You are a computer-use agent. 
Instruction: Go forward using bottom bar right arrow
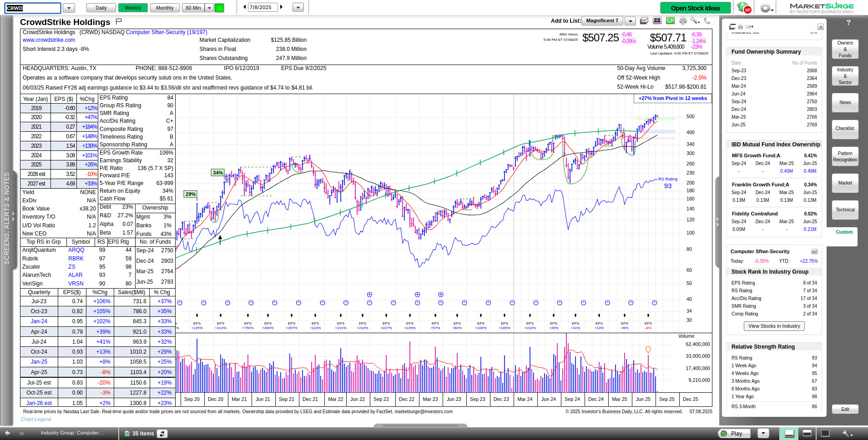[21, 433]
